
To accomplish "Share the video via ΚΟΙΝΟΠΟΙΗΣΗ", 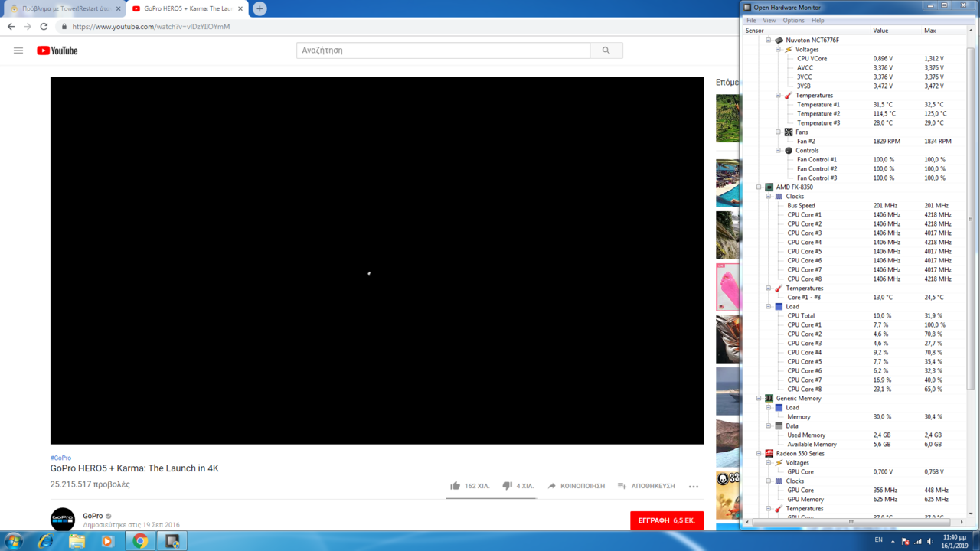I will click(576, 486).
